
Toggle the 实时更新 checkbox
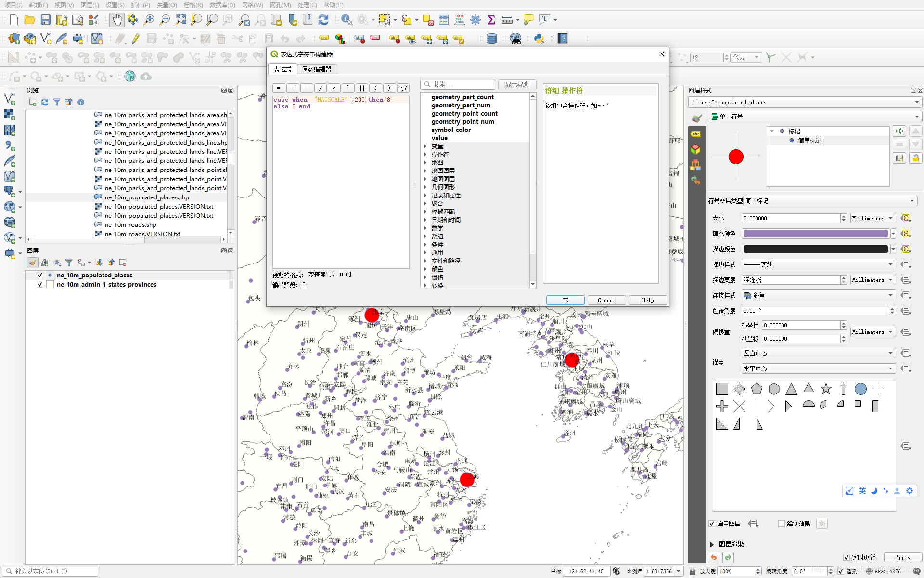[x=847, y=557]
